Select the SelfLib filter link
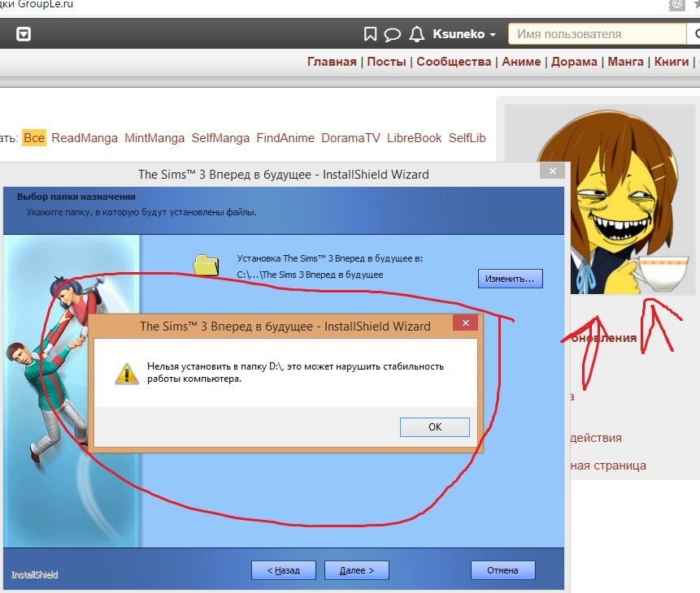This screenshot has width=700, height=593. click(x=467, y=138)
